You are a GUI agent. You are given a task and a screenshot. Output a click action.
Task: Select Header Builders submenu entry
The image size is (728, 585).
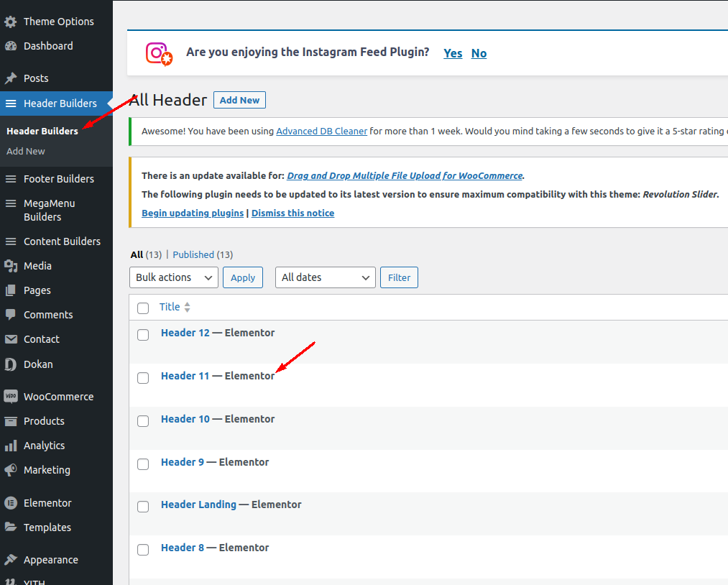(x=42, y=132)
